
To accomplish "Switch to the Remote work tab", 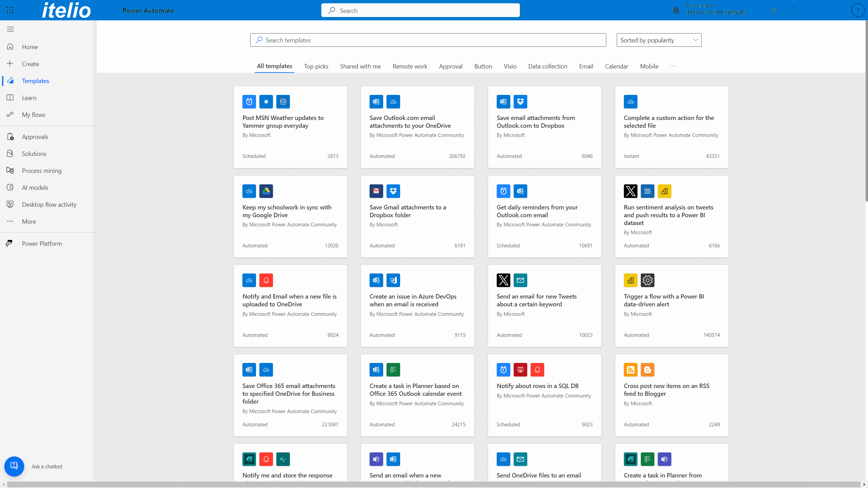I will click(410, 66).
